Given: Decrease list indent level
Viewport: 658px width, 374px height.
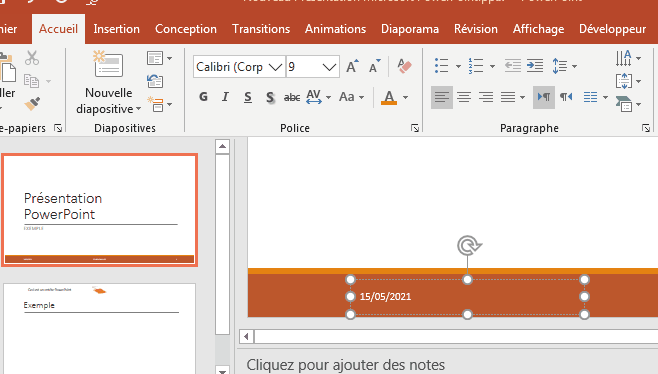Looking at the screenshot, I should click(x=512, y=65).
